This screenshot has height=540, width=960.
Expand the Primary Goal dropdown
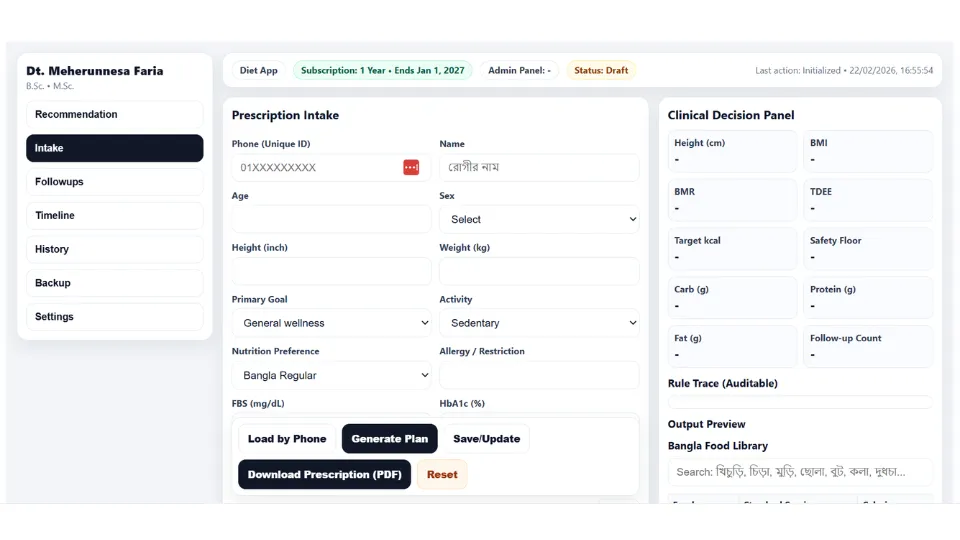point(331,323)
